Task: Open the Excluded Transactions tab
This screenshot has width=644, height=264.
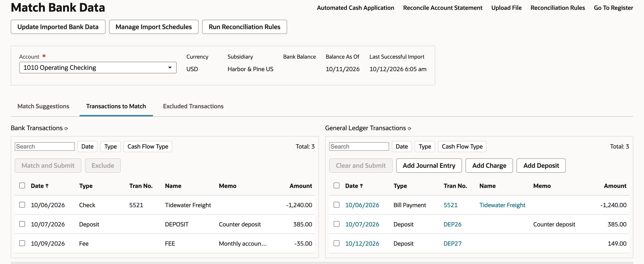Action: click(193, 106)
